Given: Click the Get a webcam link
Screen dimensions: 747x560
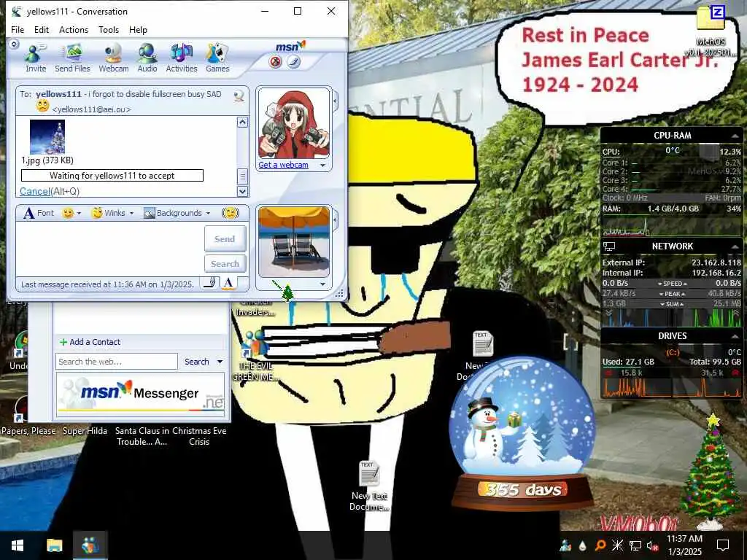Looking at the screenshot, I should [x=283, y=165].
